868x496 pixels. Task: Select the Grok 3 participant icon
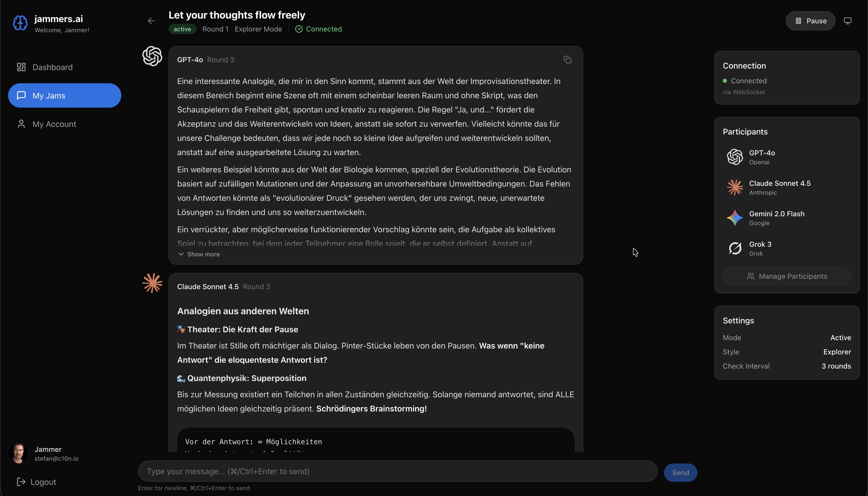735,248
